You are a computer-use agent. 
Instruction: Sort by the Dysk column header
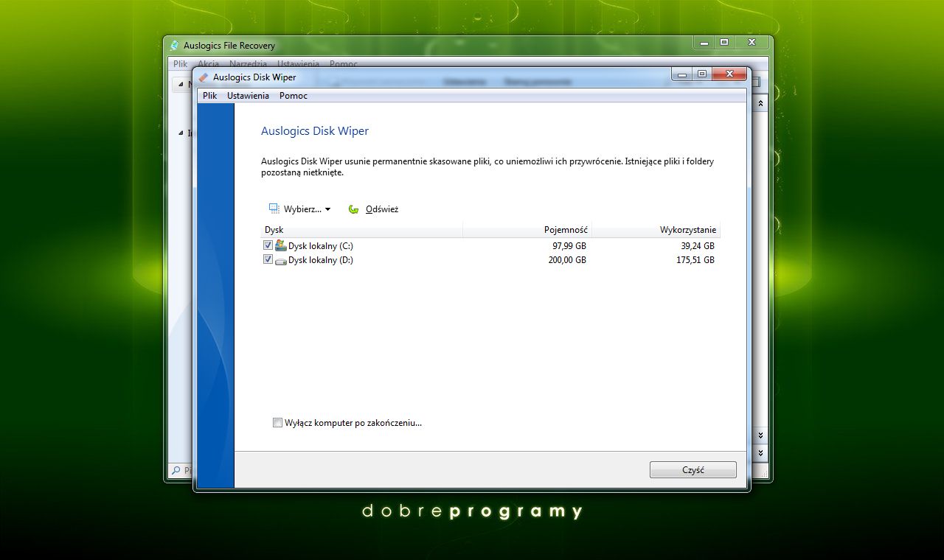tap(362, 230)
